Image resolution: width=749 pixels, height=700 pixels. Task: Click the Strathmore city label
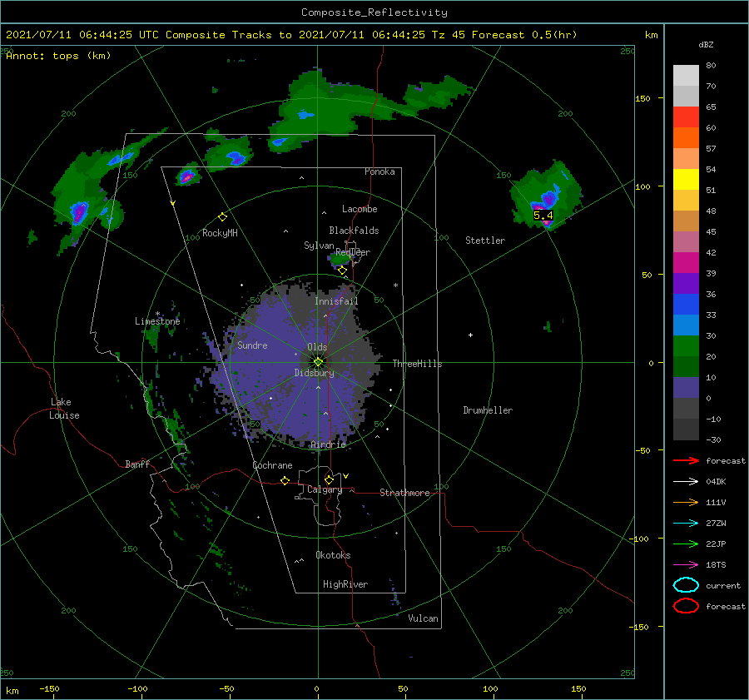tap(404, 493)
